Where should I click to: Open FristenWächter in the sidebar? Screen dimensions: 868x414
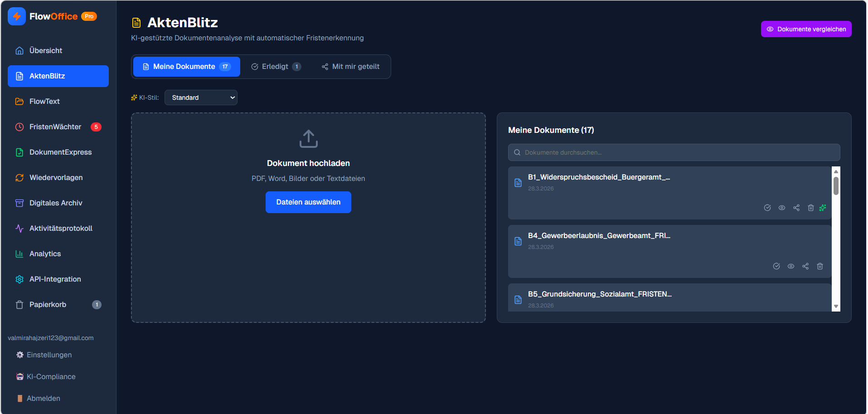[x=55, y=127]
